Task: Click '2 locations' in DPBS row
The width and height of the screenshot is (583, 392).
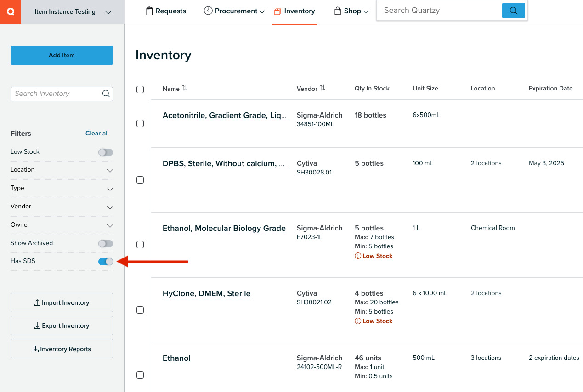Action: [486, 163]
